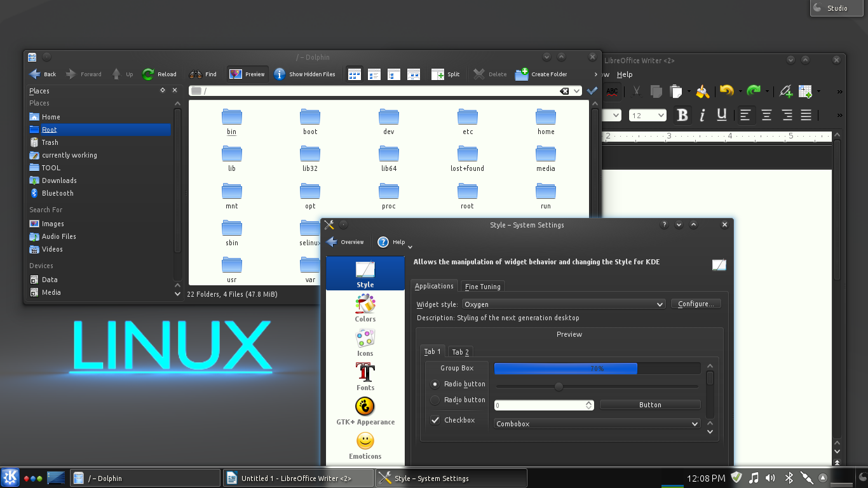The height and width of the screenshot is (488, 868).
Task: Click Undo in LibreOffice Writer
Action: (x=726, y=91)
